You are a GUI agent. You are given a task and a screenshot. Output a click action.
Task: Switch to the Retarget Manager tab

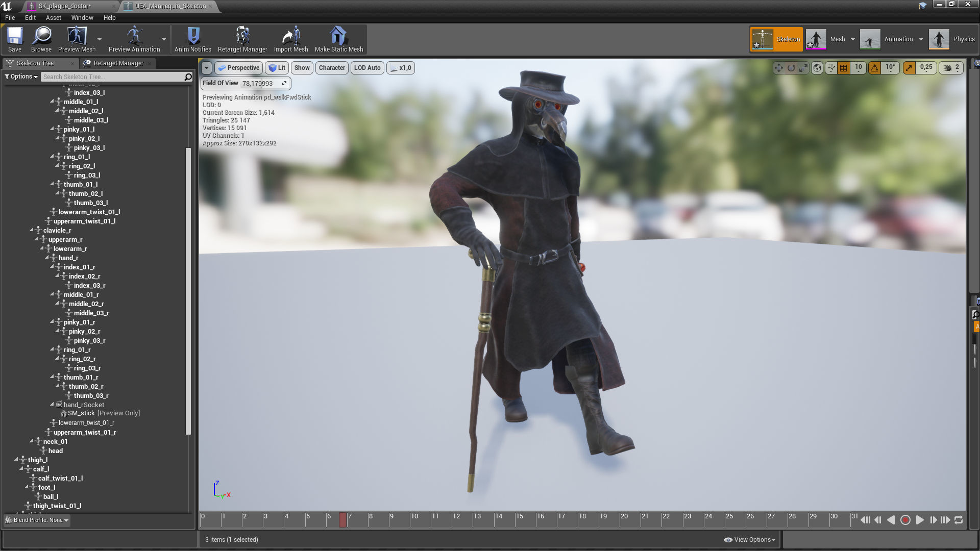(118, 63)
